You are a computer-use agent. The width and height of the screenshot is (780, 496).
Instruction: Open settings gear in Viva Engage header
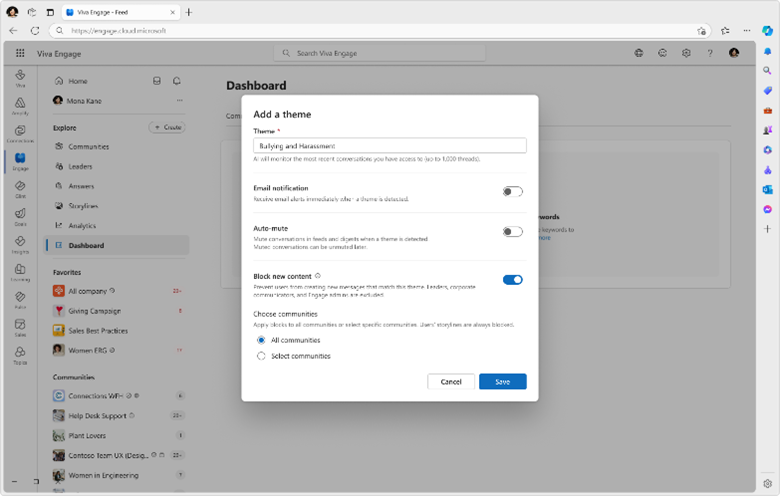point(686,53)
